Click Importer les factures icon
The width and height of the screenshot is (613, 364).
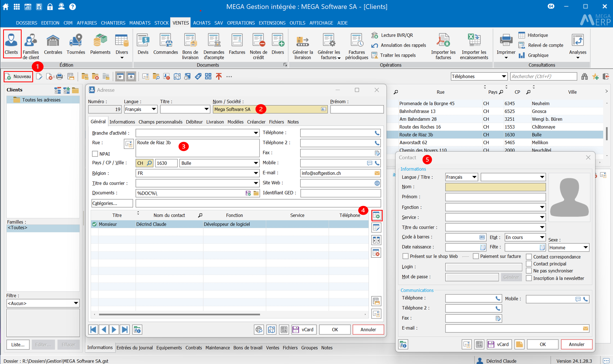pos(443,46)
